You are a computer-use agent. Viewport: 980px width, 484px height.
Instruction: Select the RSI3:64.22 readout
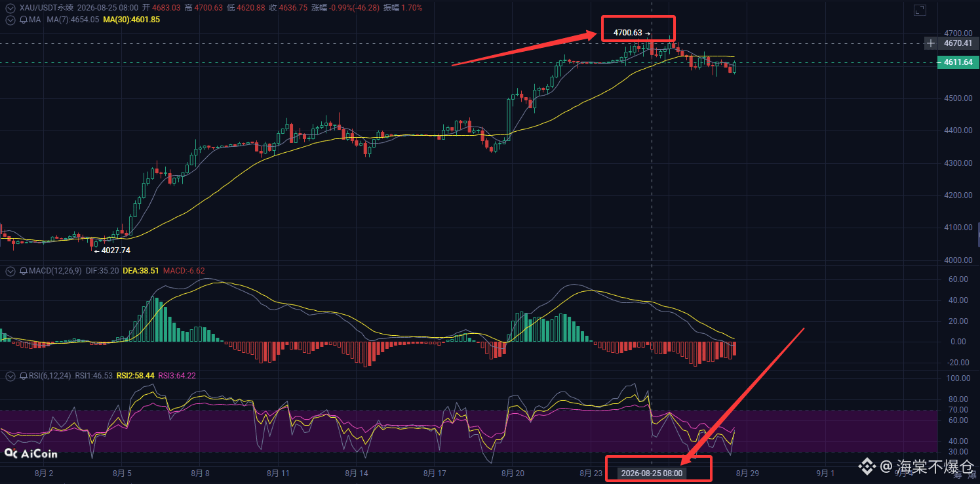point(177,376)
